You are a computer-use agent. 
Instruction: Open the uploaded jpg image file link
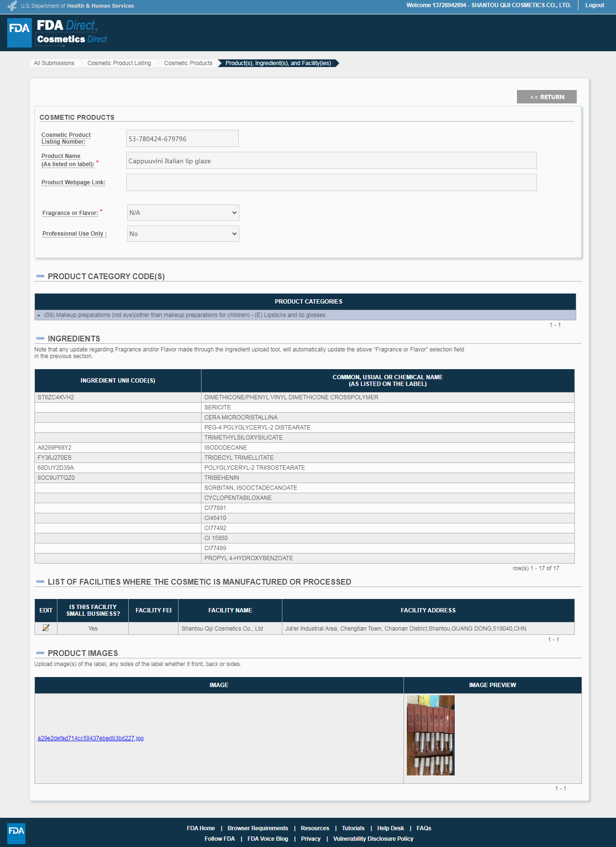(90, 738)
